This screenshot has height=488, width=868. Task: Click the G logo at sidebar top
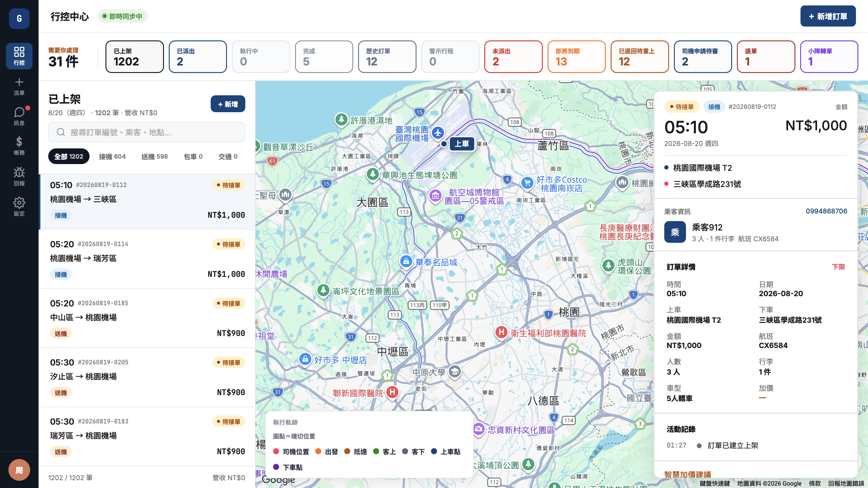pyautogui.click(x=19, y=18)
